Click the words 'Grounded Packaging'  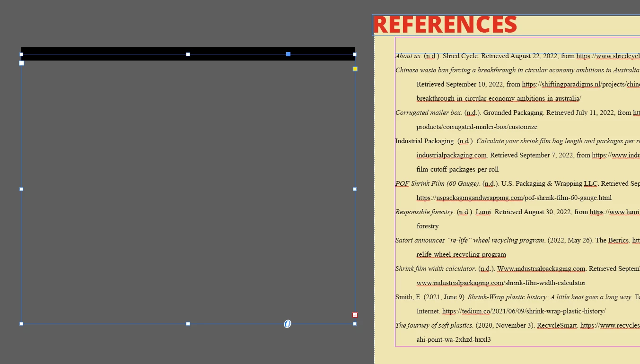point(513,113)
